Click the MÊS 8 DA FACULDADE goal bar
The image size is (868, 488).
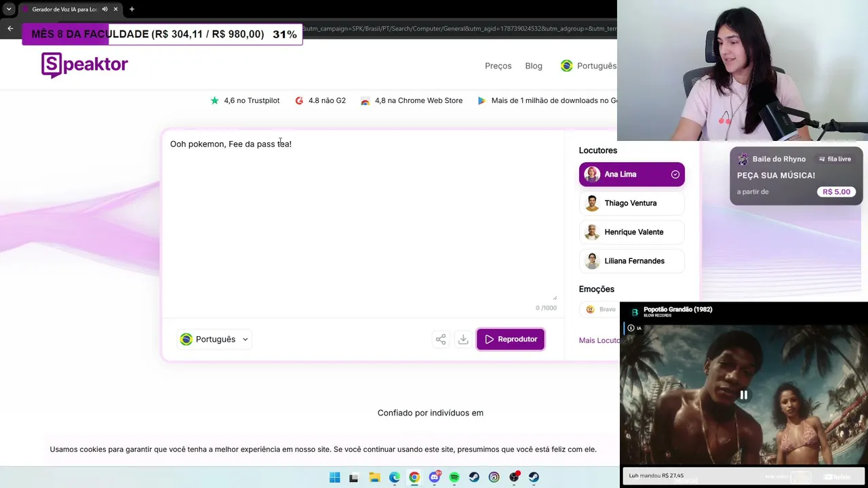click(x=162, y=34)
